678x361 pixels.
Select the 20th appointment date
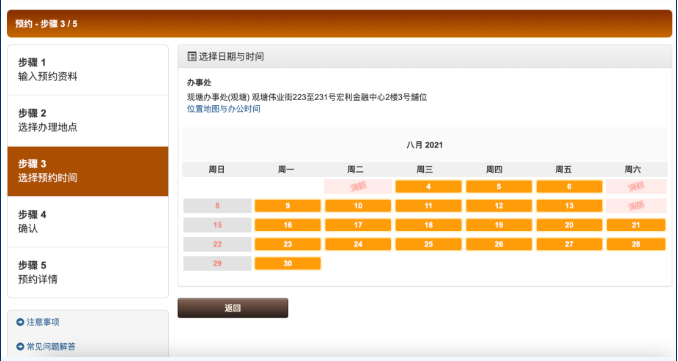[x=569, y=225]
